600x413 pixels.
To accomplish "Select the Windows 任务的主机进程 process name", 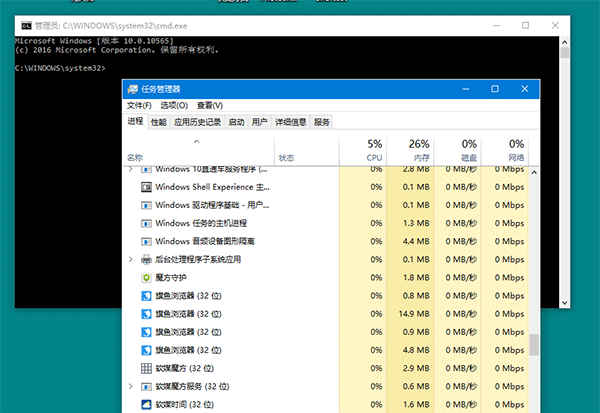I will pyautogui.click(x=201, y=223).
